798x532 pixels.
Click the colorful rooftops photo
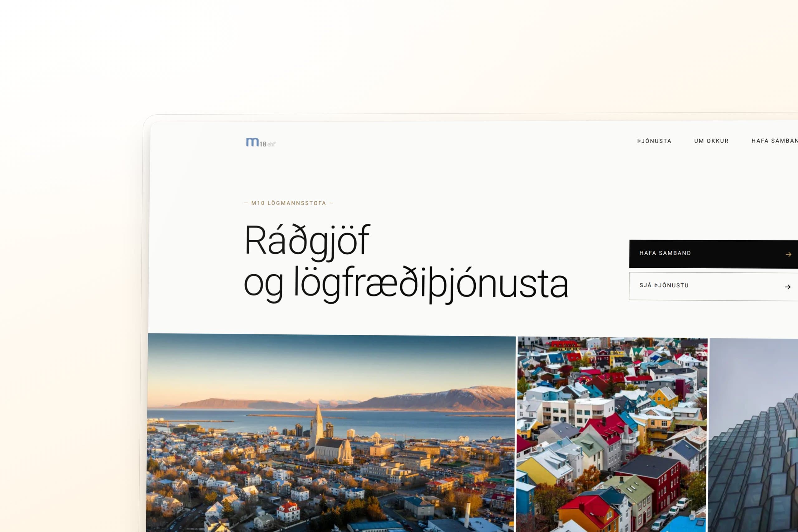pos(612,434)
